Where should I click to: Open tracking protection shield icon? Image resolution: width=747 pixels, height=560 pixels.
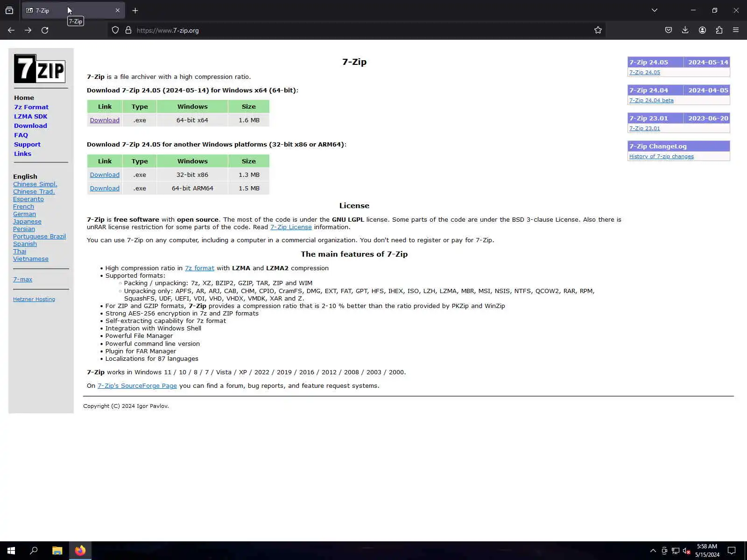tap(115, 30)
